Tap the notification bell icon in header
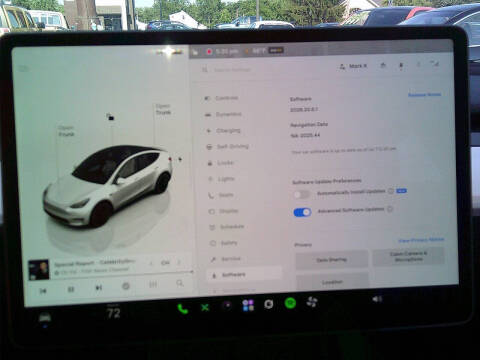Viewport: 480px width, 360px height. 401,65
